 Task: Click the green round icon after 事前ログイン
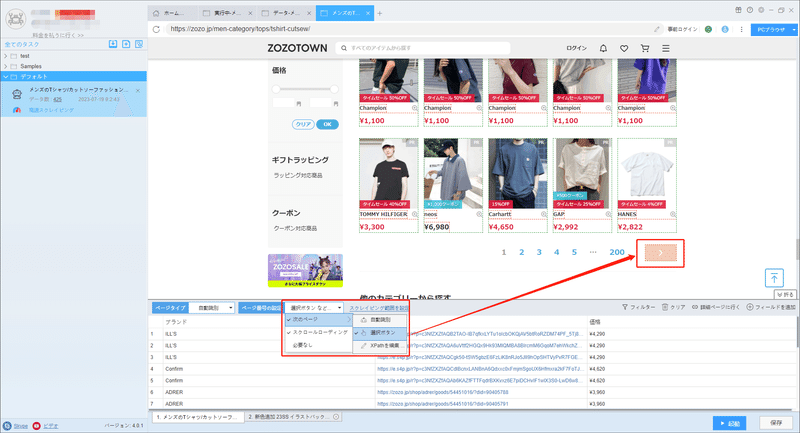pyautogui.click(x=708, y=29)
